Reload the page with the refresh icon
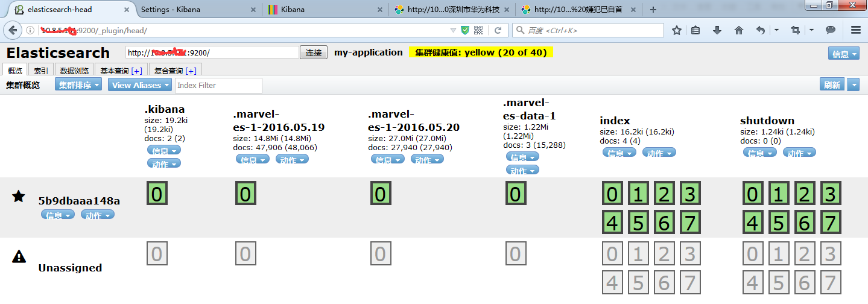 (498, 30)
